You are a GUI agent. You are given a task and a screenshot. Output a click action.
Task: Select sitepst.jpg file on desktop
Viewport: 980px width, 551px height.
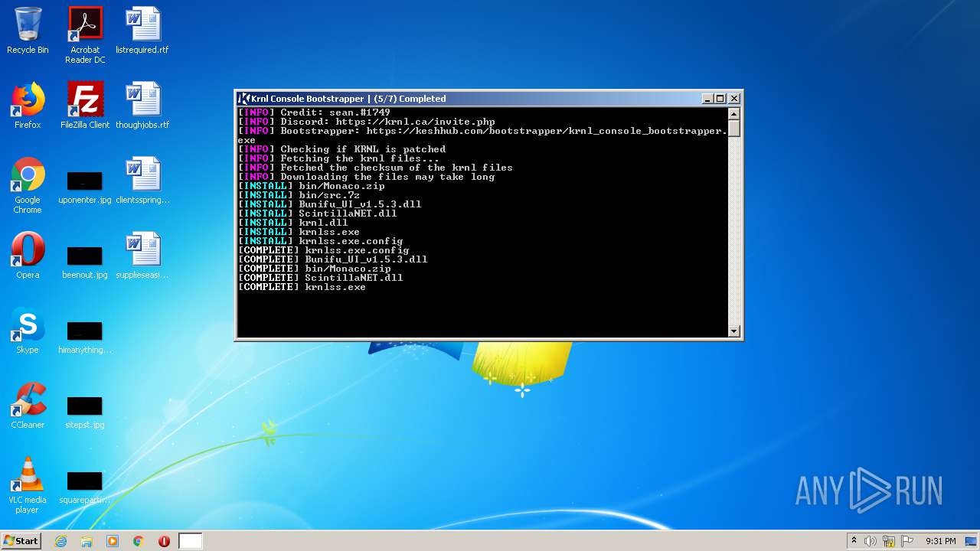[85, 411]
